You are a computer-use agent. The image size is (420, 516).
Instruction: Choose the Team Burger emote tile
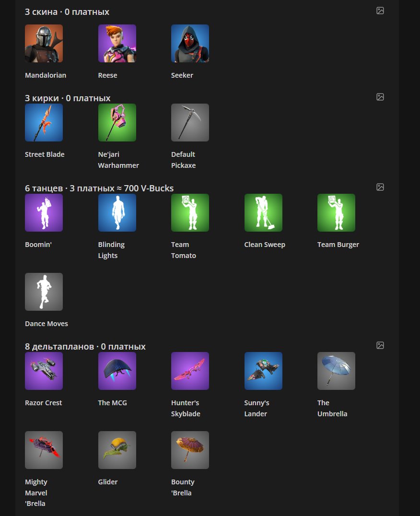click(x=336, y=213)
